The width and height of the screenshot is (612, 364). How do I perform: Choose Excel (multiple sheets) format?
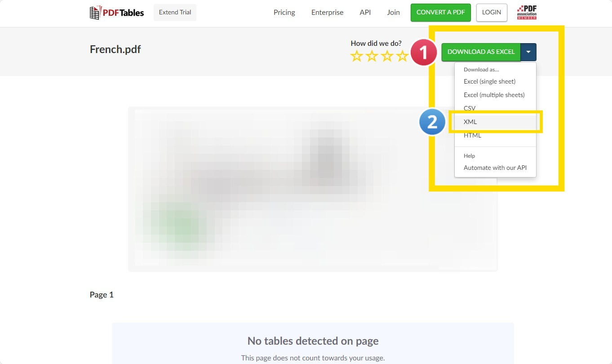pos(495,95)
